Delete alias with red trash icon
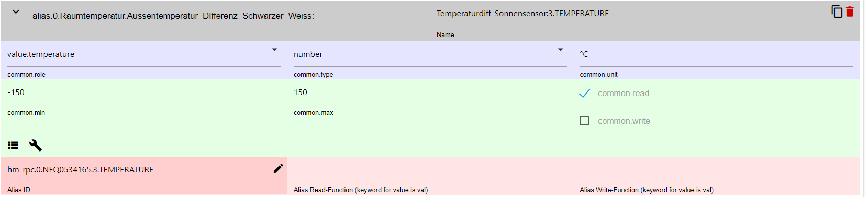 click(x=850, y=11)
